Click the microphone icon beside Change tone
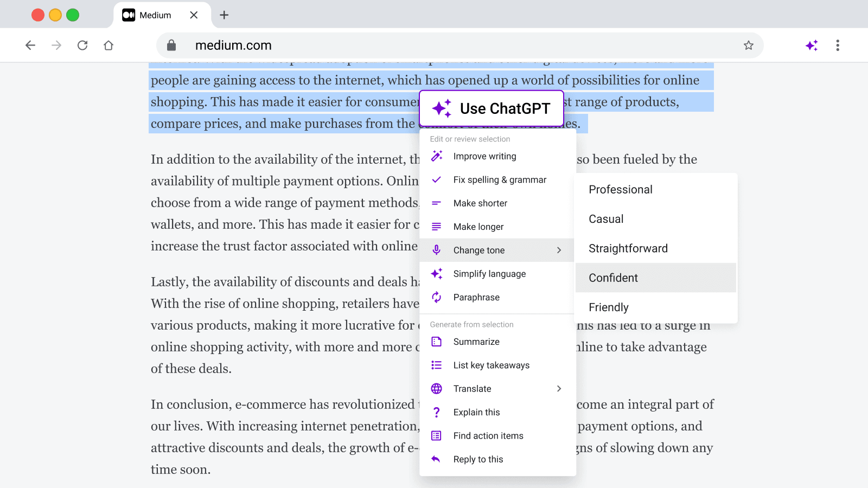 click(436, 250)
